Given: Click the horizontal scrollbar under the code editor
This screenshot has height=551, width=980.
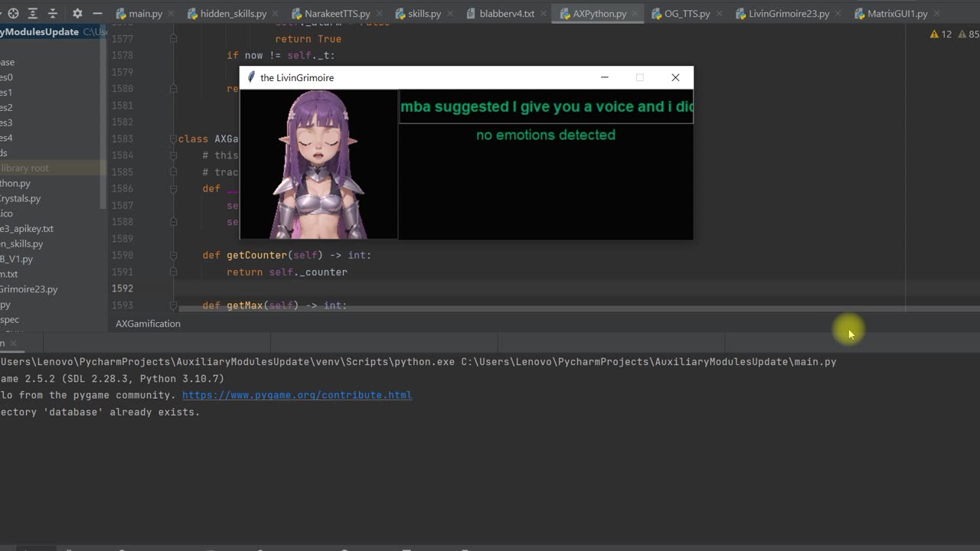Looking at the screenshot, I should tap(578, 309).
